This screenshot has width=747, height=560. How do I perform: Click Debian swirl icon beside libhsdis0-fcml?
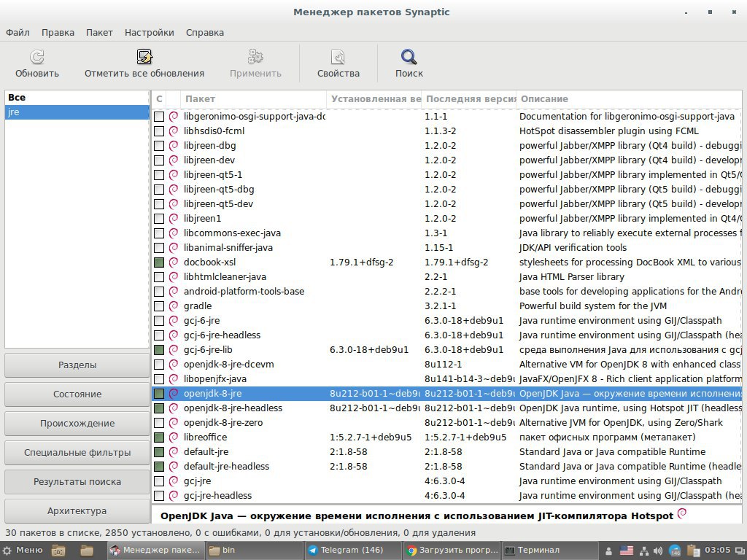point(174,131)
